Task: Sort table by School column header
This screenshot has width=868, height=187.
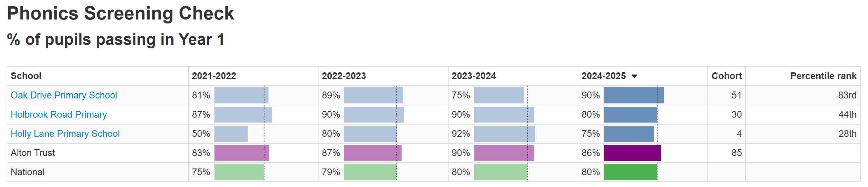Action: point(26,76)
